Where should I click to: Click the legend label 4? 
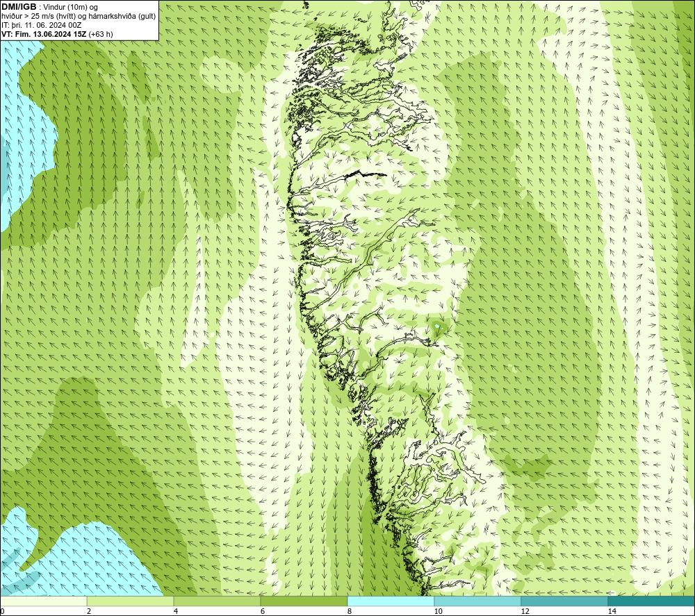[176, 611]
